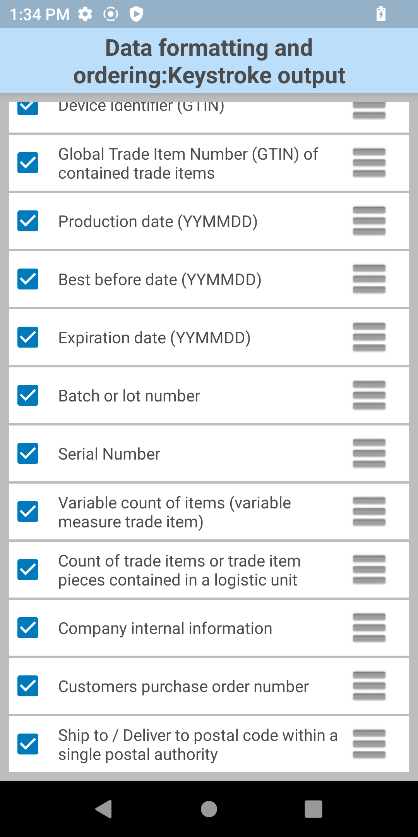
Task: Tap the reorder handle for Batch or lot number
Action: 369,396
